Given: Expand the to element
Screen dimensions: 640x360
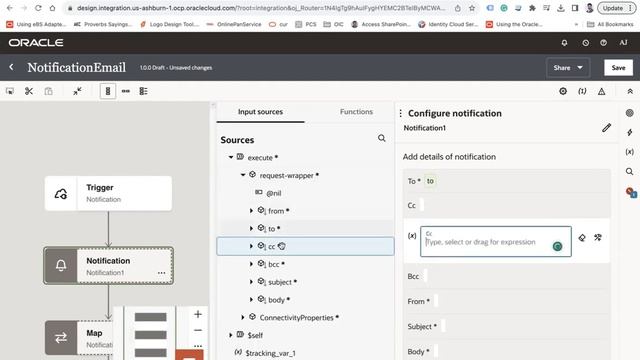Looking at the screenshot, I should [x=251, y=229].
